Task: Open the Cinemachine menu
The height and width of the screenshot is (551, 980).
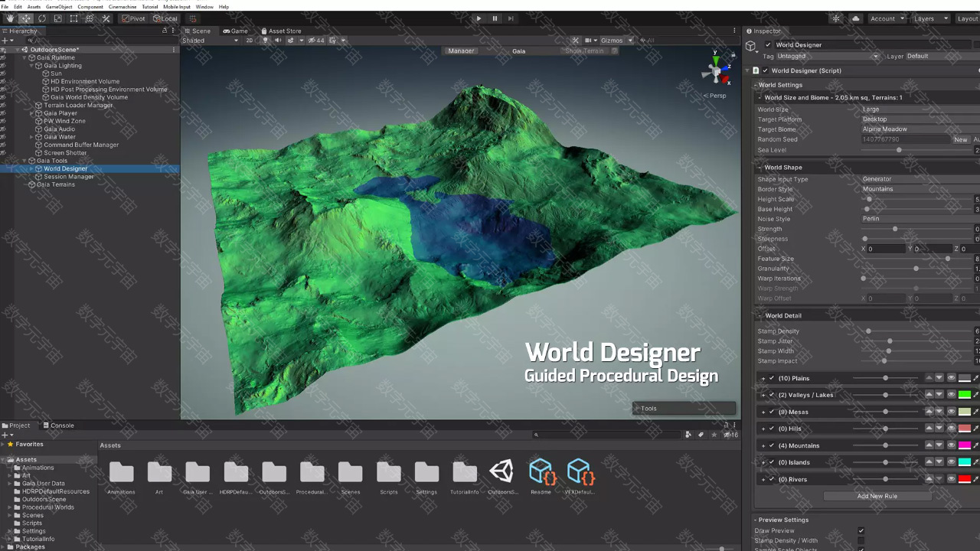Action: pos(122,7)
